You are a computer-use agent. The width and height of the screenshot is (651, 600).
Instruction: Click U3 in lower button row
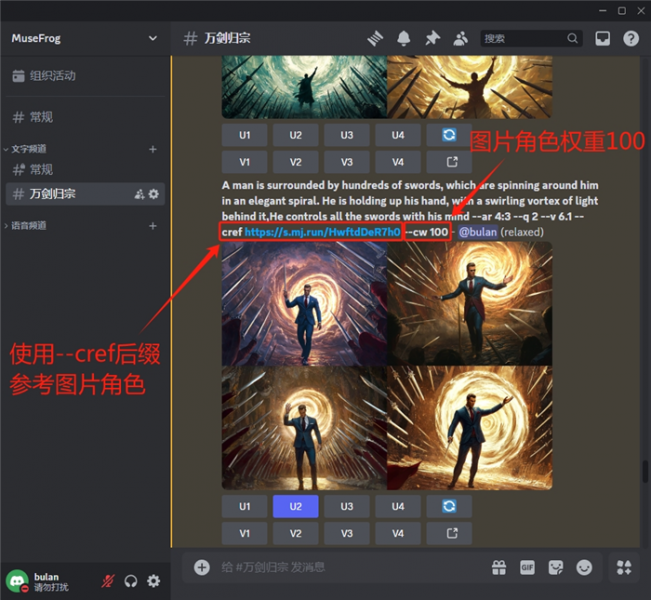(x=347, y=507)
